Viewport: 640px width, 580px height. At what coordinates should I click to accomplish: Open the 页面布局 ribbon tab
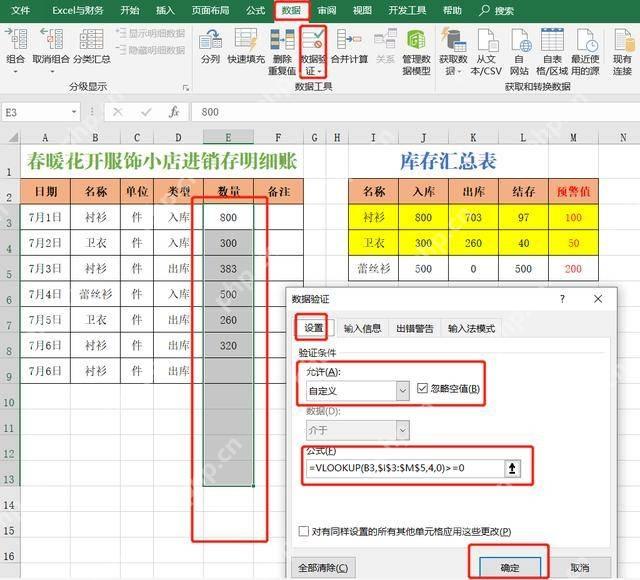point(210,10)
